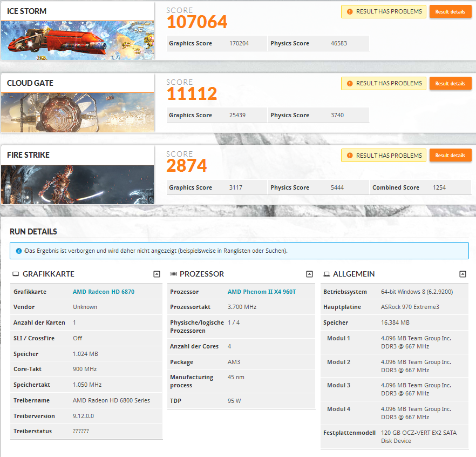Click the info icon in hidden result notice
The image size is (476, 457).
tap(19, 251)
